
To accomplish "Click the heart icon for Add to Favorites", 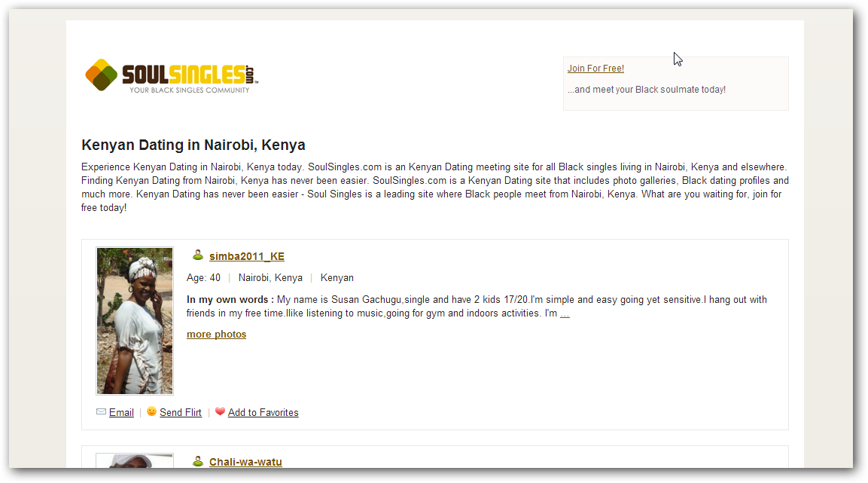I will click(x=220, y=412).
